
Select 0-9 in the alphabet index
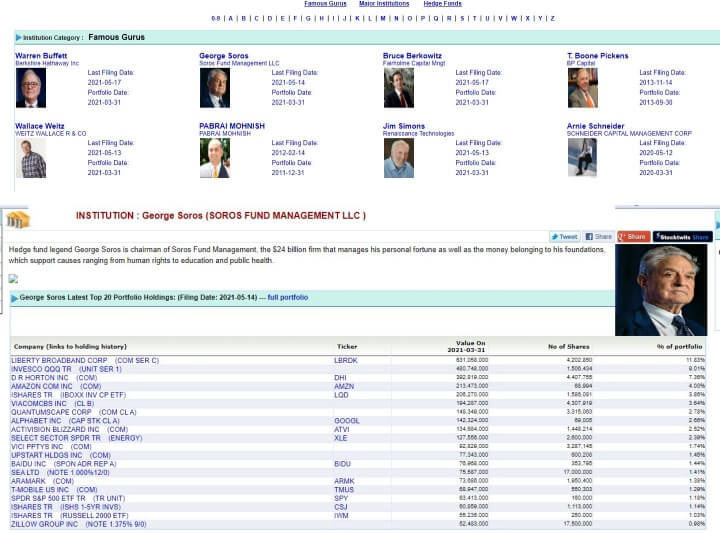click(x=216, y=18)
